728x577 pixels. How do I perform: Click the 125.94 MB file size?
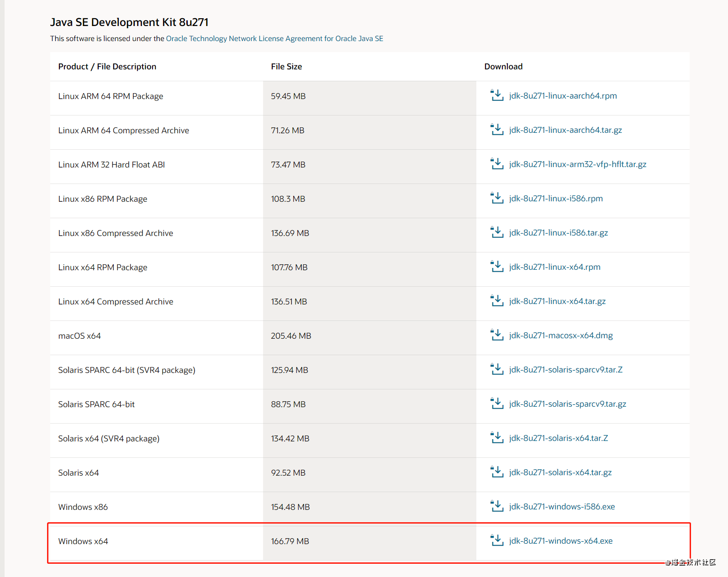(290, 370)
